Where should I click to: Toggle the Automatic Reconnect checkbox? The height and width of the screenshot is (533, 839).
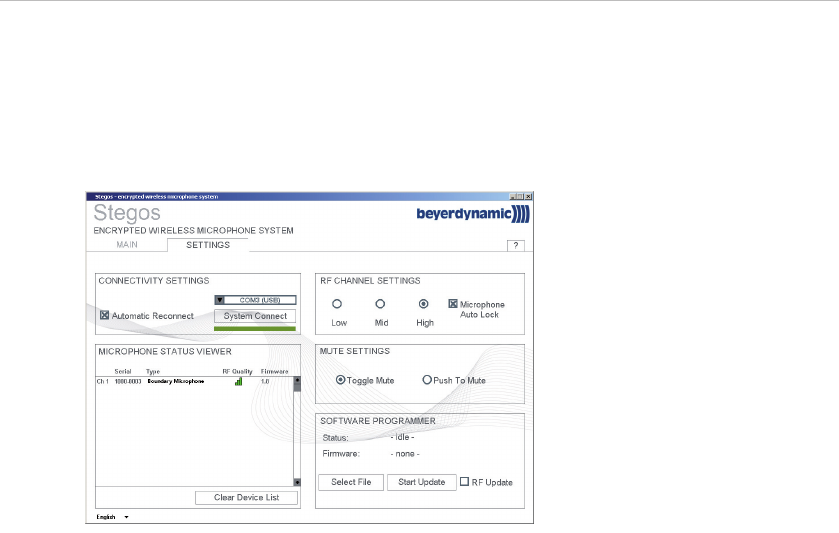[104, 315]
